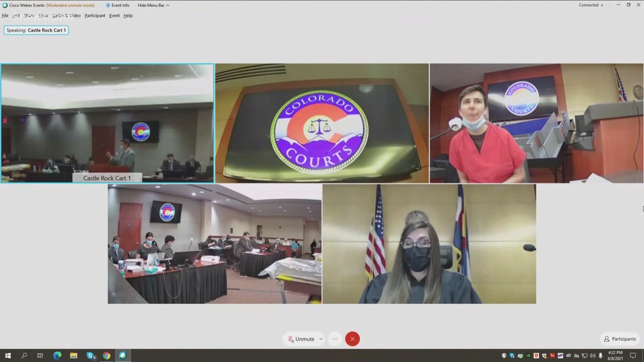Viewport: 644px width, 362px height.
Task: Open Skype from the taskbar
Action: point(91,356)
